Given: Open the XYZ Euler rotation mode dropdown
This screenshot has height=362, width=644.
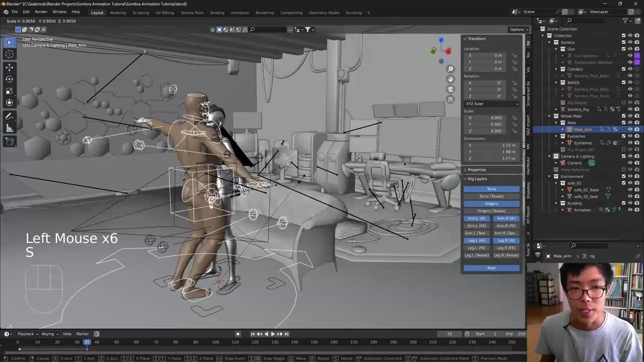Looking at the screenshot, I should point(492,104).
